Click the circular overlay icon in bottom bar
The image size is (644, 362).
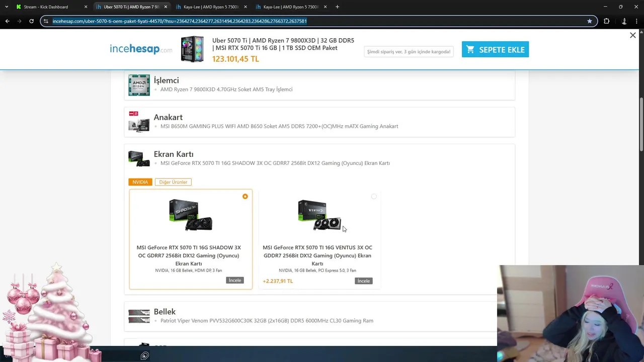click(145, 356)
